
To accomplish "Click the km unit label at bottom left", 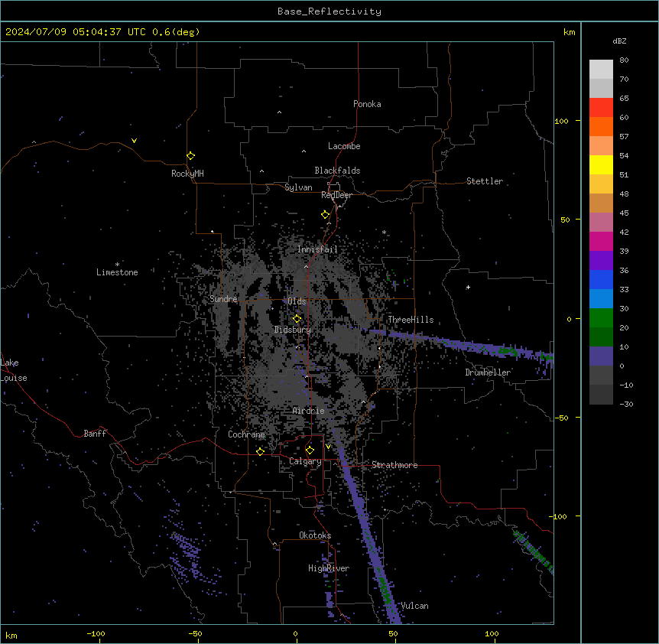I will (x=11, y=635).
